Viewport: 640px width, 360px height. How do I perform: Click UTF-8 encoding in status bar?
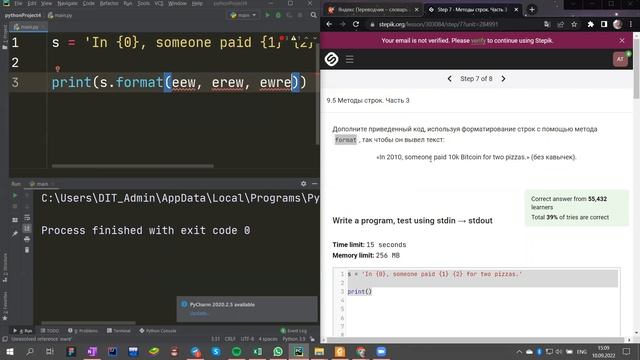(247, 339)
